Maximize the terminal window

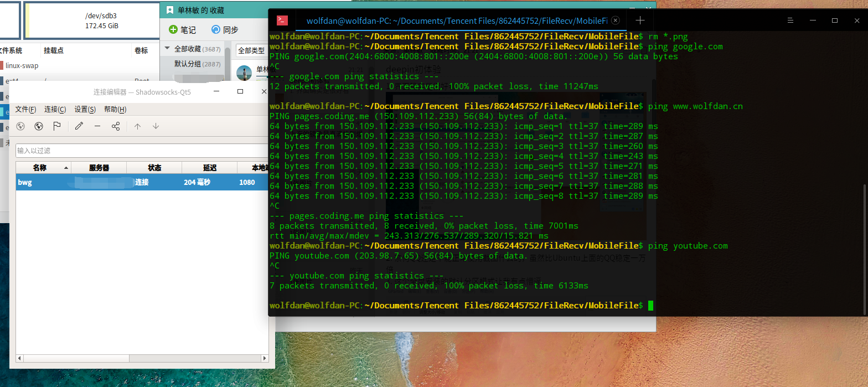835,20
